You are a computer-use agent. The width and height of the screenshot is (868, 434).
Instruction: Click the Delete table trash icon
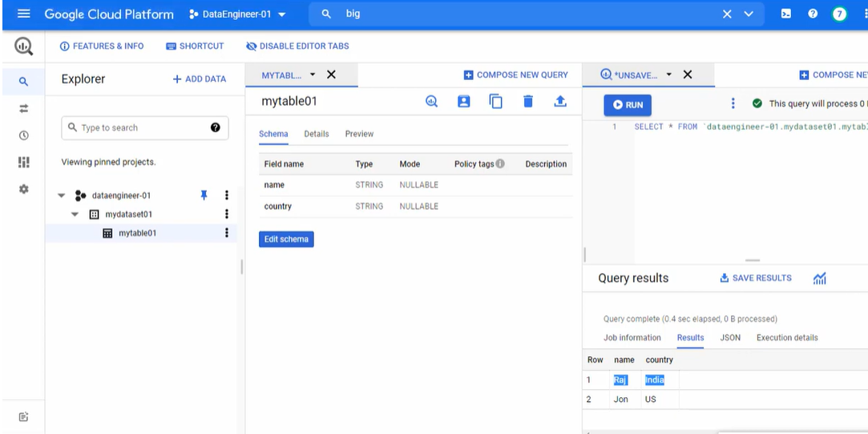click(x=528, y=101)
